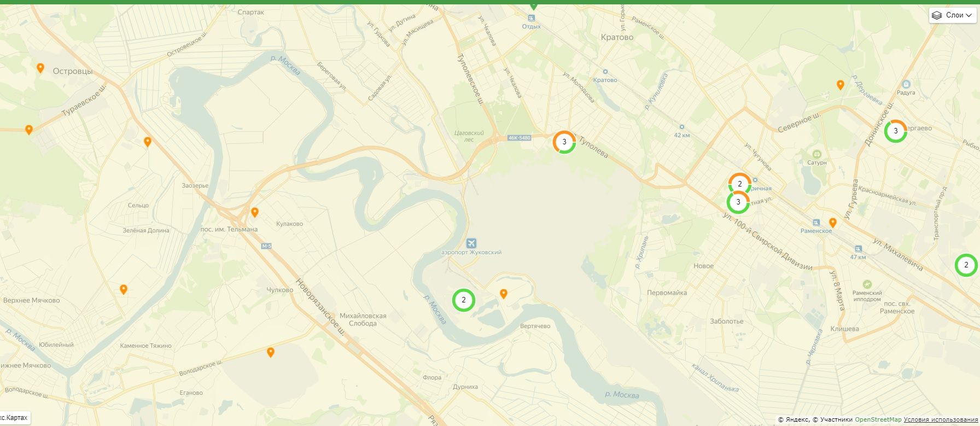Open cluster of 3 on ул. Туполева
This screenshot has width=980, height=426.
[x=564, y=142]
